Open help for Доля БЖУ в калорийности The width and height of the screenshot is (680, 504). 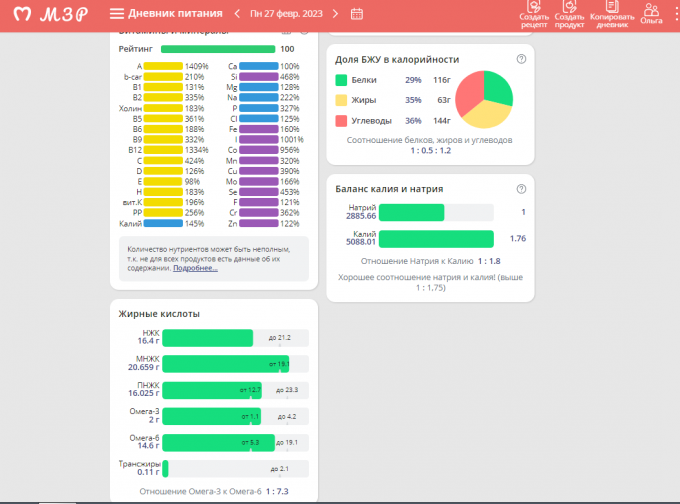coord(521,59)
